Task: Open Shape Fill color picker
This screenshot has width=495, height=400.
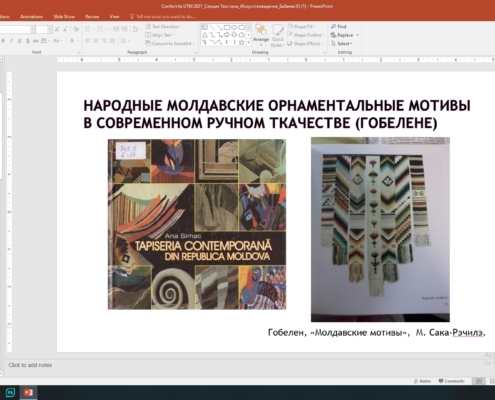Action: click(302, 26)
